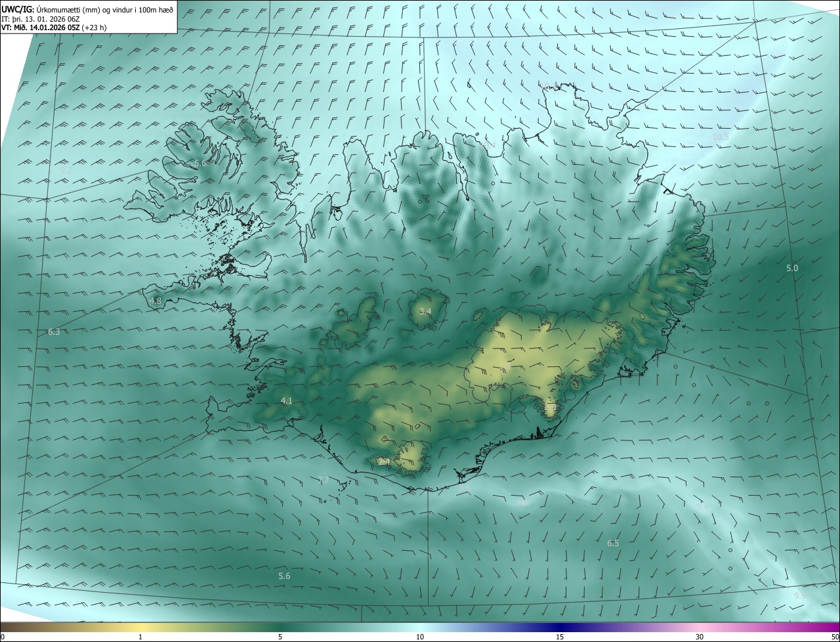Click the 5.6 value over the southern ocean
This screenshot has height=642, width=840.
click(284, 576)
